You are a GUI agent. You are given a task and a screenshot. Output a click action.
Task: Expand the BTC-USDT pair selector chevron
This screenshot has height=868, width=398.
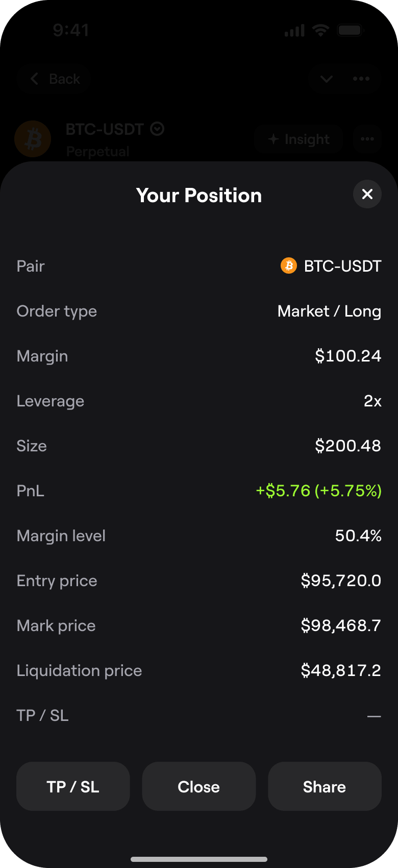(157, 129)
